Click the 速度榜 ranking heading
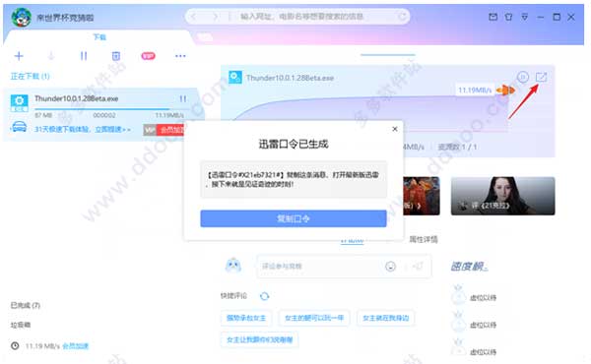 tap(469, 267)
